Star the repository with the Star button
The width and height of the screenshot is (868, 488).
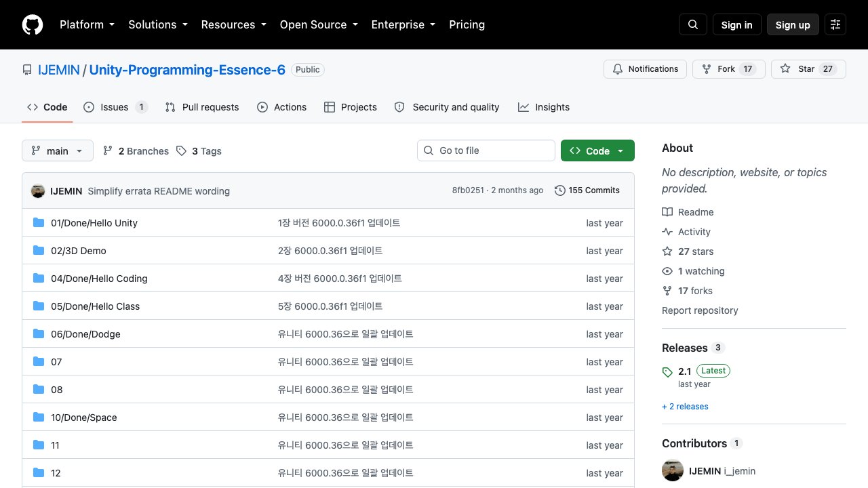(808, 69)
